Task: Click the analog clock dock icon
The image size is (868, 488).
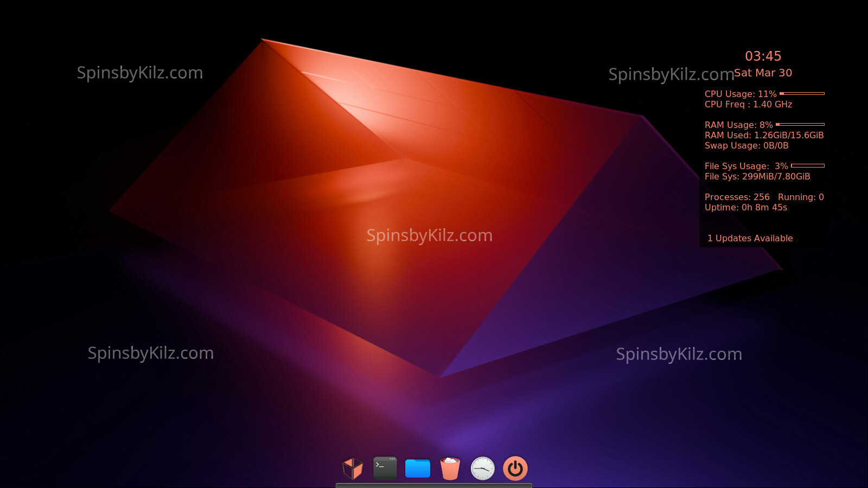Action: 482,468
